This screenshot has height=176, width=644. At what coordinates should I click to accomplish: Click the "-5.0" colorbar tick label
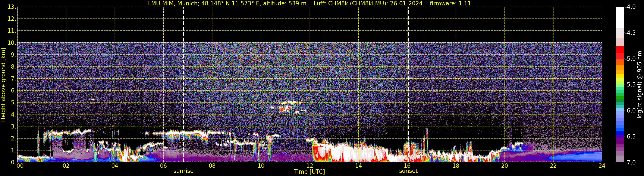(x=630, y=59)
